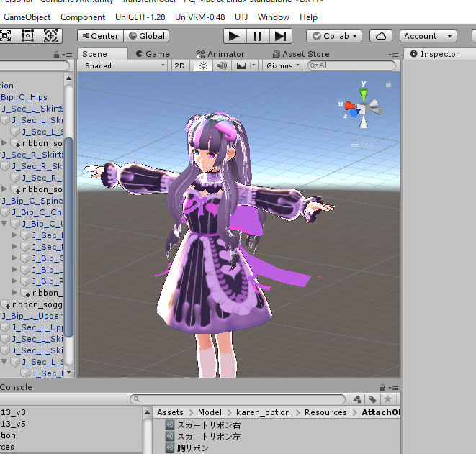The image size is (476, 454).
Task: Lock the Hierarchy panel
Action: (56, 55)
